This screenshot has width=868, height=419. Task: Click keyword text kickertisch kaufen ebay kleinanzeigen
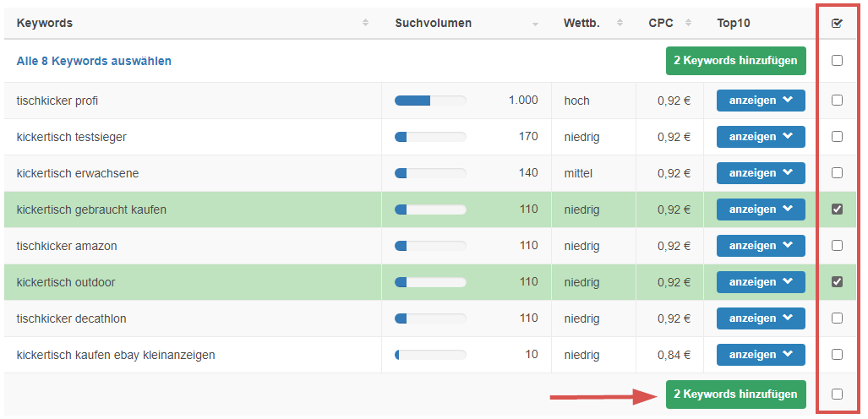pyautogui.click(x=116, y=355)
